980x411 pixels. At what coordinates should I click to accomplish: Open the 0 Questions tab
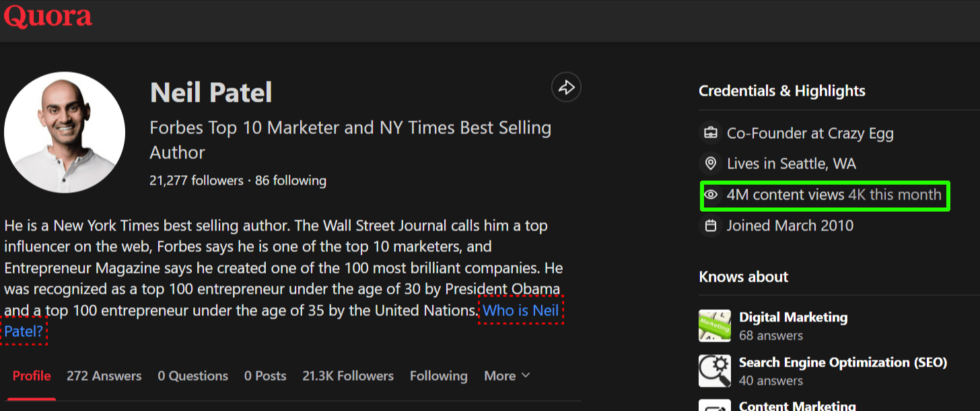coord(193,375)
